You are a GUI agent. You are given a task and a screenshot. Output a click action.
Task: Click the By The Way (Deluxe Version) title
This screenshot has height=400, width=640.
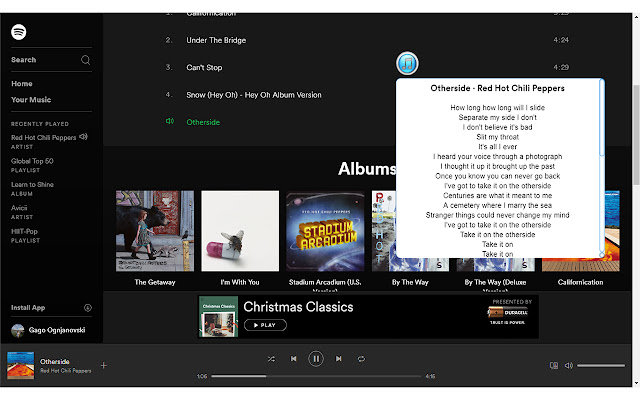click(x=495, y=286)
